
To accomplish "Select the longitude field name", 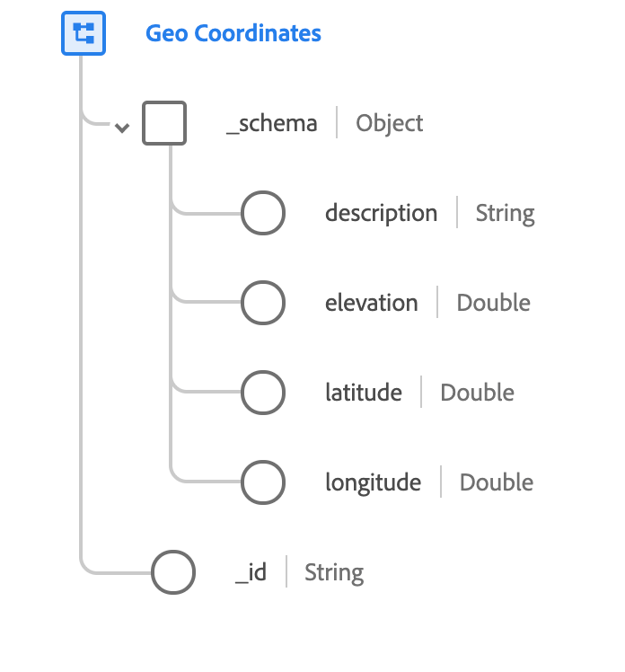I will click(373, 482).
